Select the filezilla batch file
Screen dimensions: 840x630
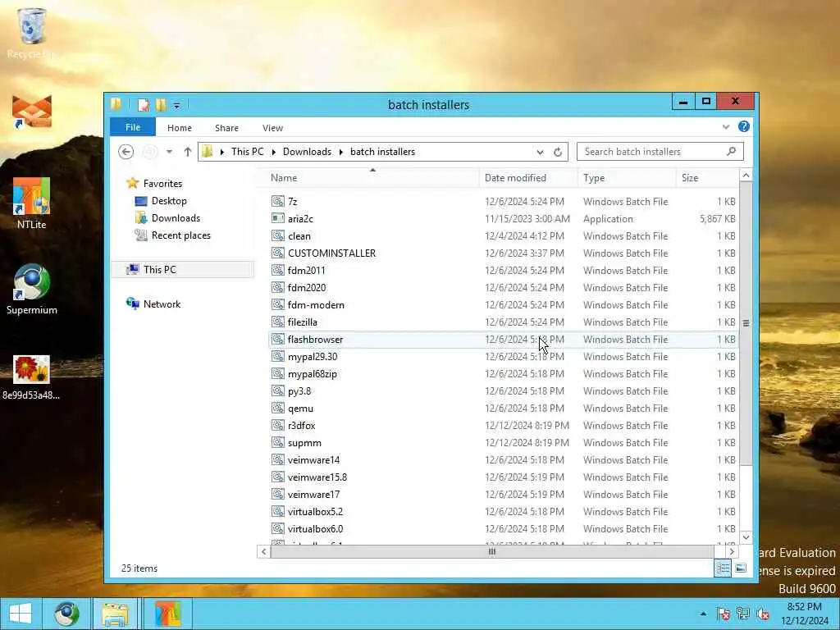click(x=504, y=322)
